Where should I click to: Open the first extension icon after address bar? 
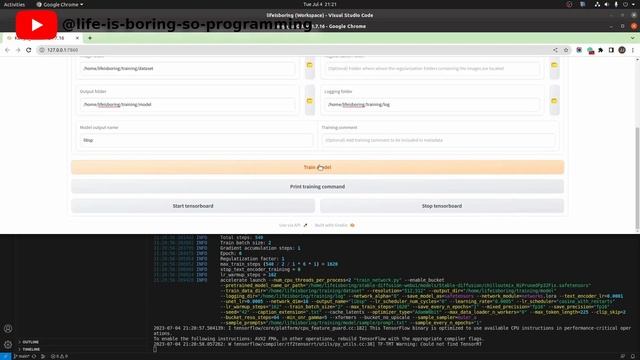[x=579, y=50]
